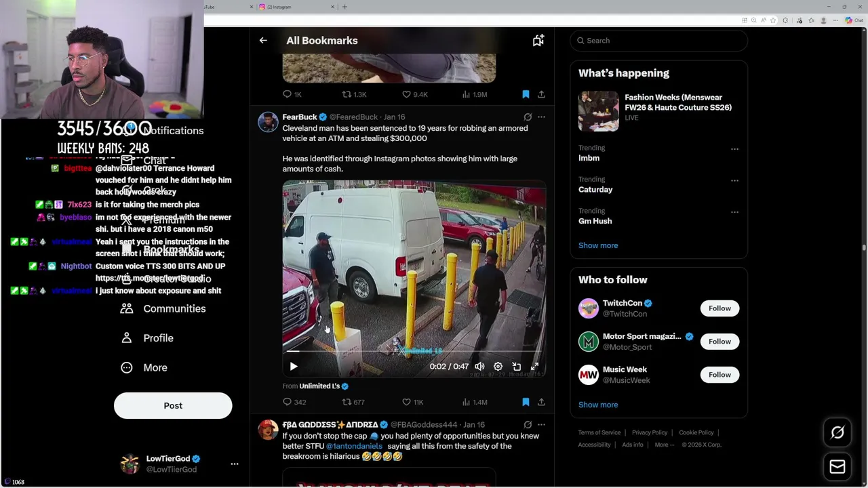Image resolution: width=868 pixels, height=488 pixels.
Task: Follow TwitchCon
Action: (719, 308)
